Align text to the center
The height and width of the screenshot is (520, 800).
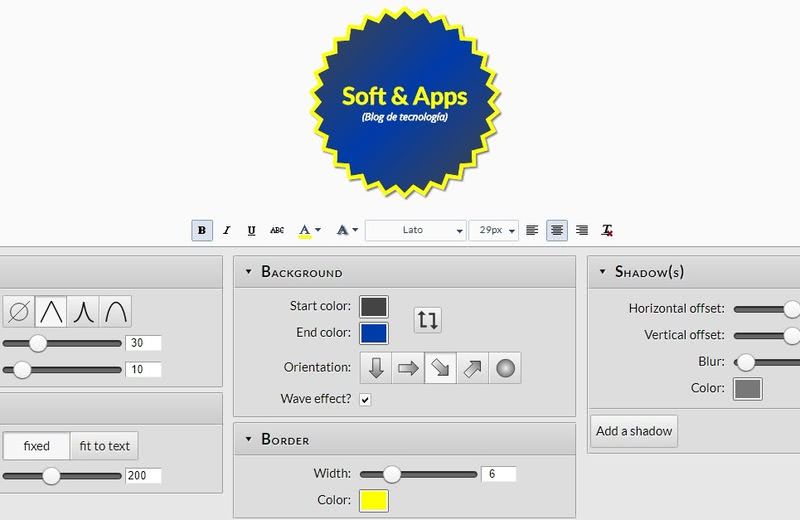pyautogui.click(x=557, y=230)
